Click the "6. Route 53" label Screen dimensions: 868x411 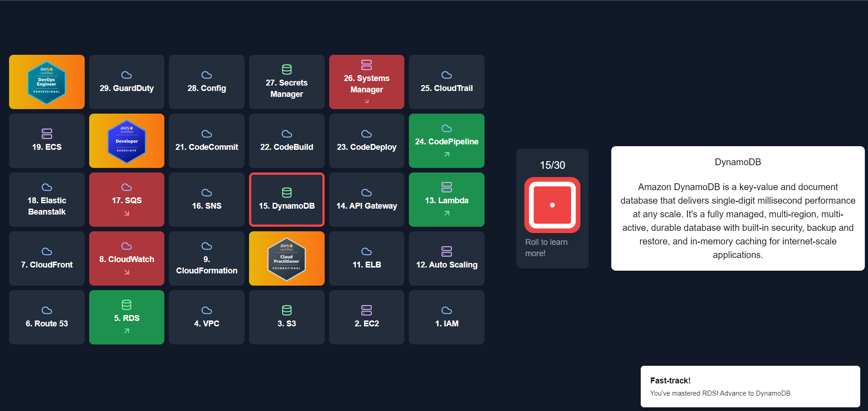tap(47, 324)
